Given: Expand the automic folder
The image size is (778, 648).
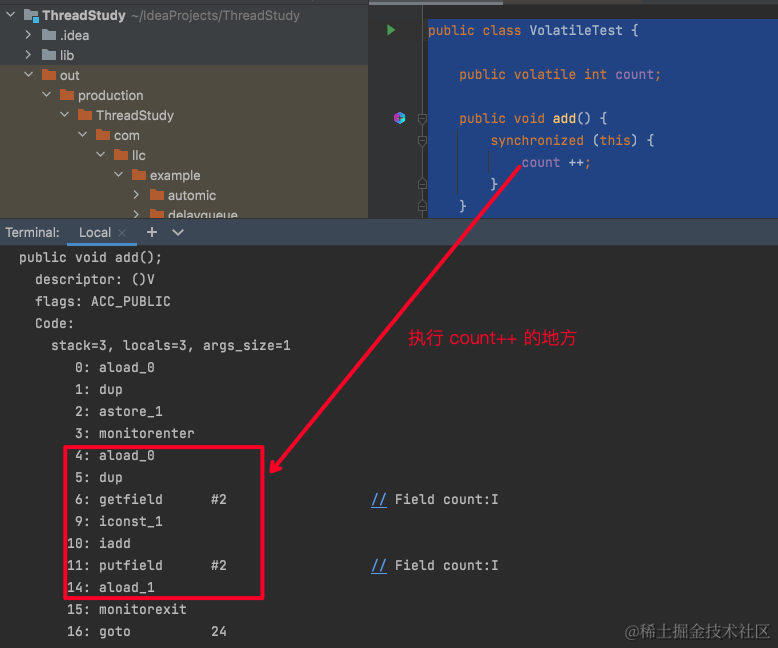Looking at the screenshot, I should point(136,194).
